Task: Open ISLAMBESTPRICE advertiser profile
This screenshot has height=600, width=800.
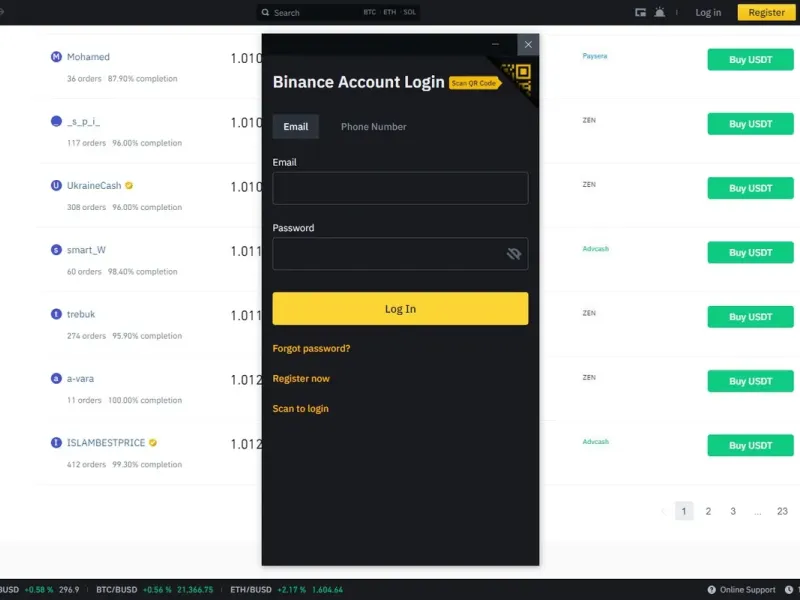Action: [106, 443]
